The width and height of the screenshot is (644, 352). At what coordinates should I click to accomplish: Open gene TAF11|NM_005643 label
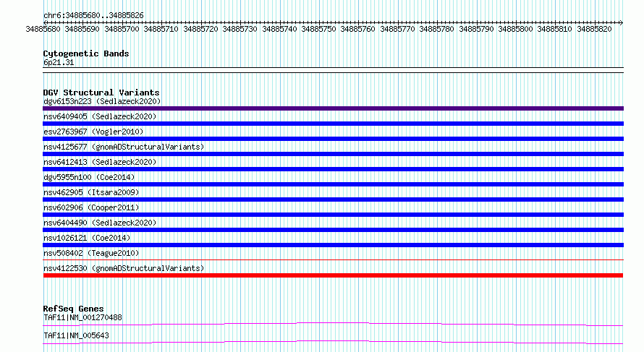tap(76, 335)
